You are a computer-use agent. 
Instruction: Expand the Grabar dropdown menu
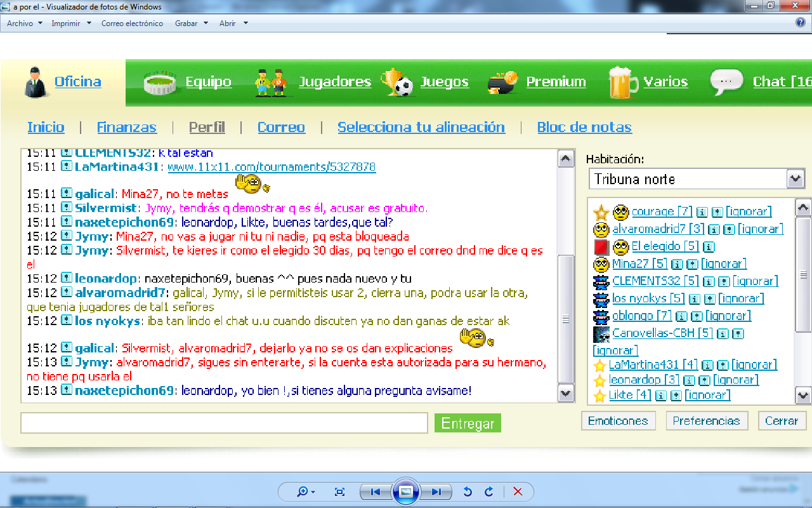(x=191, y=23)
